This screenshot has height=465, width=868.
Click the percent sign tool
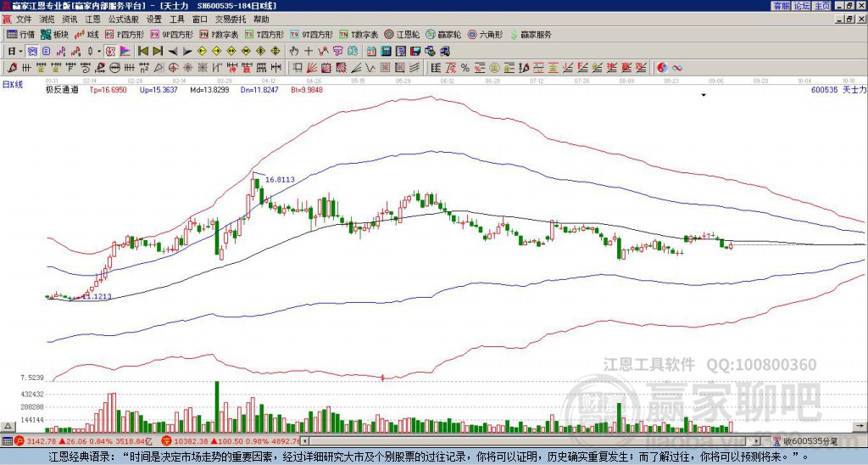pyautogui.click(x=465, y=68)
